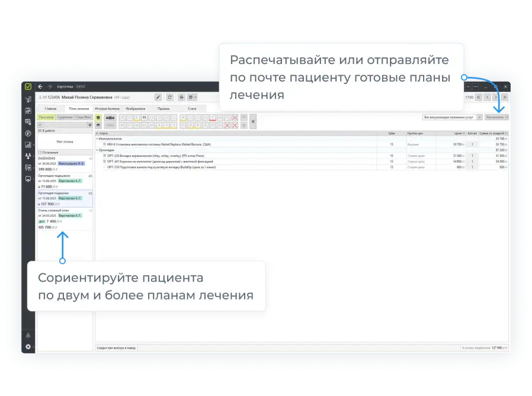Select tooth 15 in the dental chart
532x396 pixels.
(144, 117)
